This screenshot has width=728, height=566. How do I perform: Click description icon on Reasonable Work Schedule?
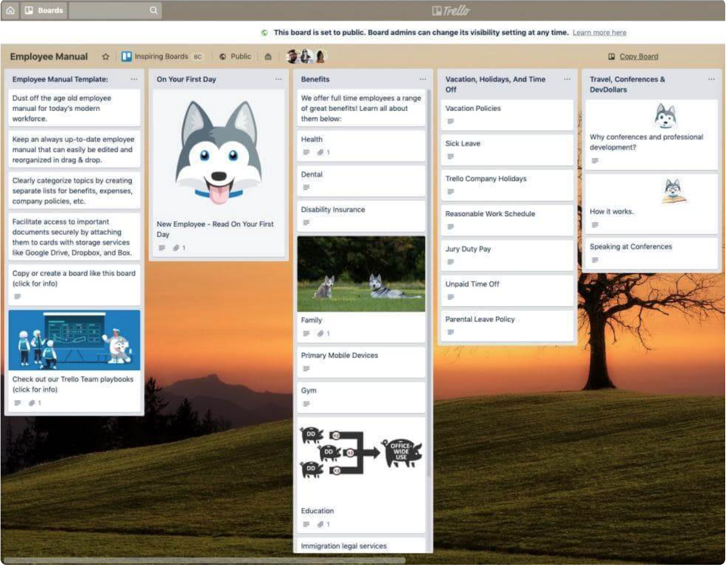point(451,227)
